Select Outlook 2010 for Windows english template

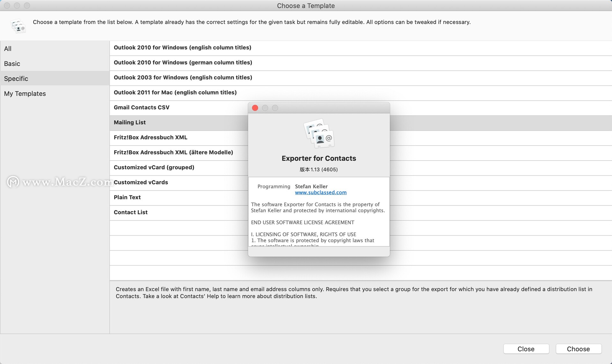361,47
